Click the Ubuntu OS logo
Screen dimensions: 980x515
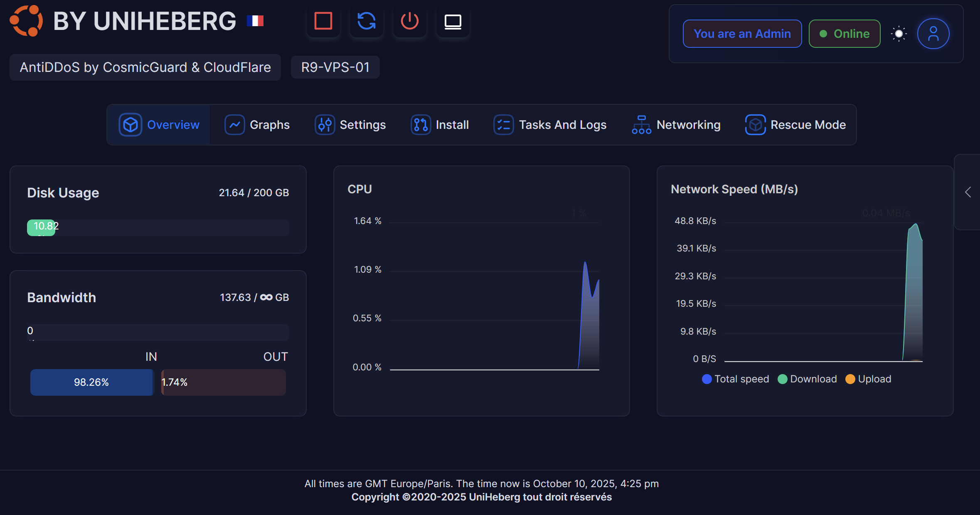click(26, 21)
